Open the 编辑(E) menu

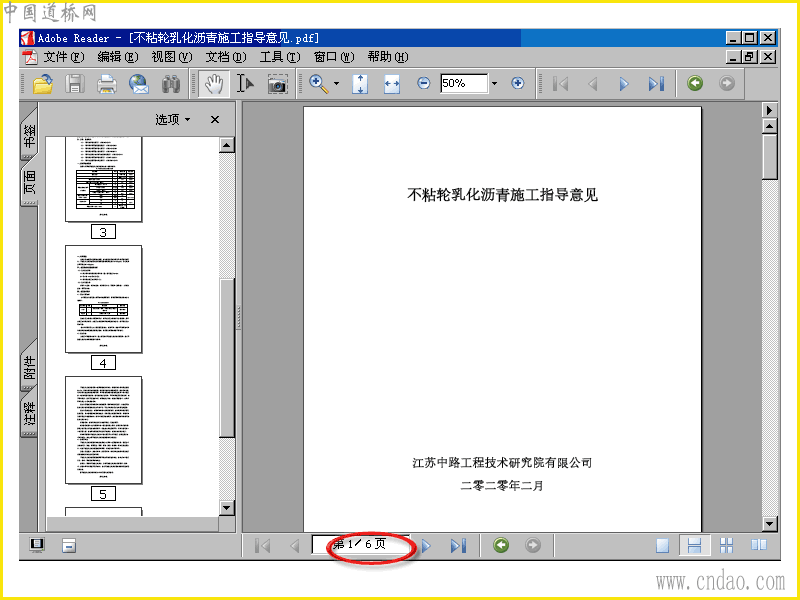pyautogui.click(x=118, y=57)
